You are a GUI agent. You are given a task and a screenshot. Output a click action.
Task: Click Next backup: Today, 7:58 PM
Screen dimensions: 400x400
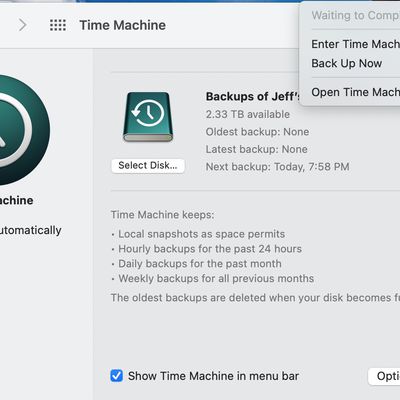click(x=277, y=167)
